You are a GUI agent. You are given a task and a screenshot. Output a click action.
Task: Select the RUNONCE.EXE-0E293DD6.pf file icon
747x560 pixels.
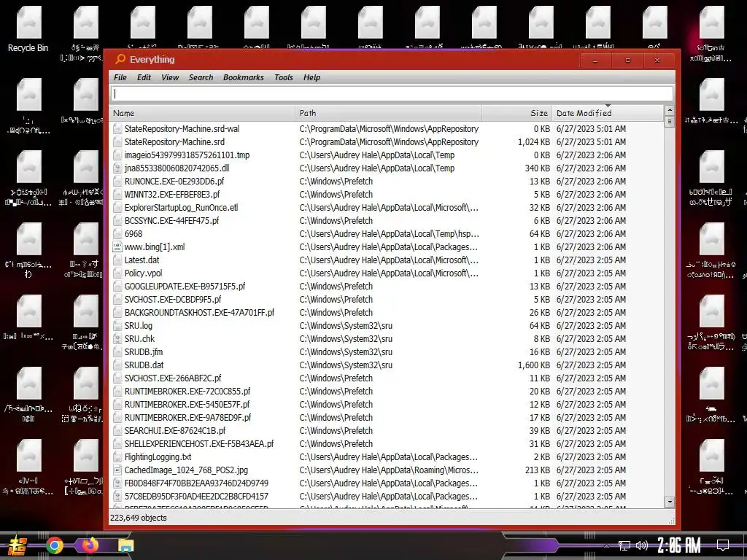pyautogui.click(x=117, y=181)
